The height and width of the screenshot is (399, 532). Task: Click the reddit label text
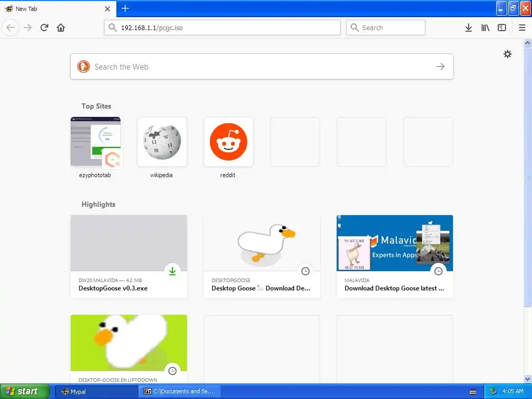coord(228,175)
